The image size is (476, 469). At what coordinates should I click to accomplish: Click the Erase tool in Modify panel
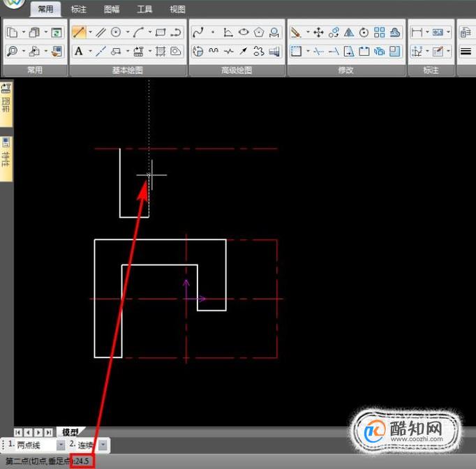click(296, 32)
